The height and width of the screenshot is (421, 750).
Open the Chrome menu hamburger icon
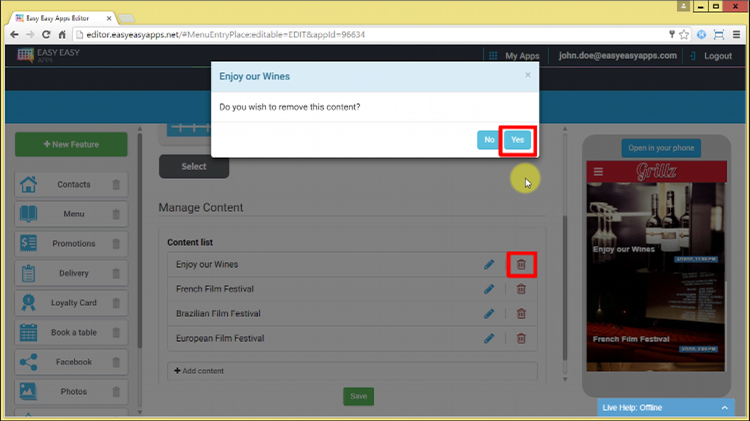(737, 34)
